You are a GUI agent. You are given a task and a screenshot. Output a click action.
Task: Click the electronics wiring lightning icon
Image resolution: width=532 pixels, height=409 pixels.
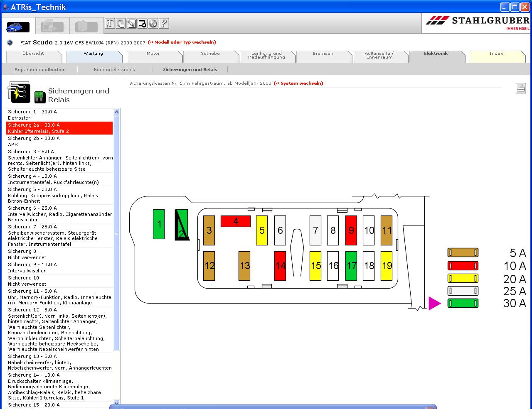tap(19, 92)
